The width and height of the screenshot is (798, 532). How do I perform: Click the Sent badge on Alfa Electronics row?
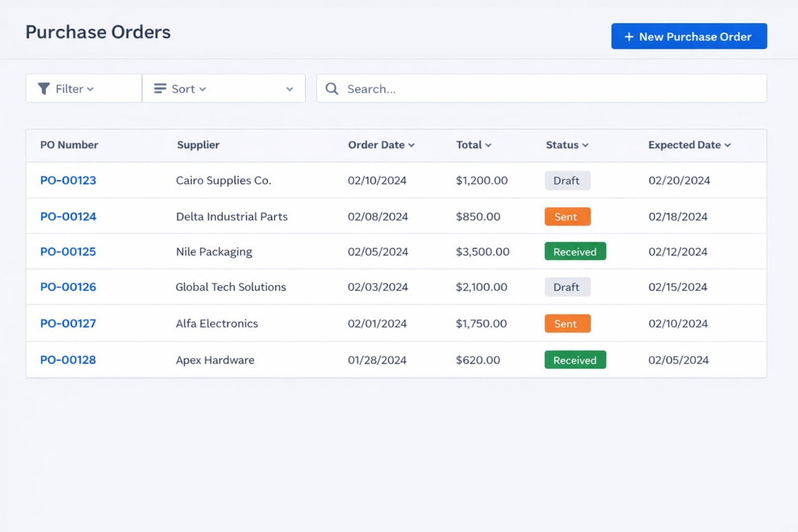click(567, 323)
